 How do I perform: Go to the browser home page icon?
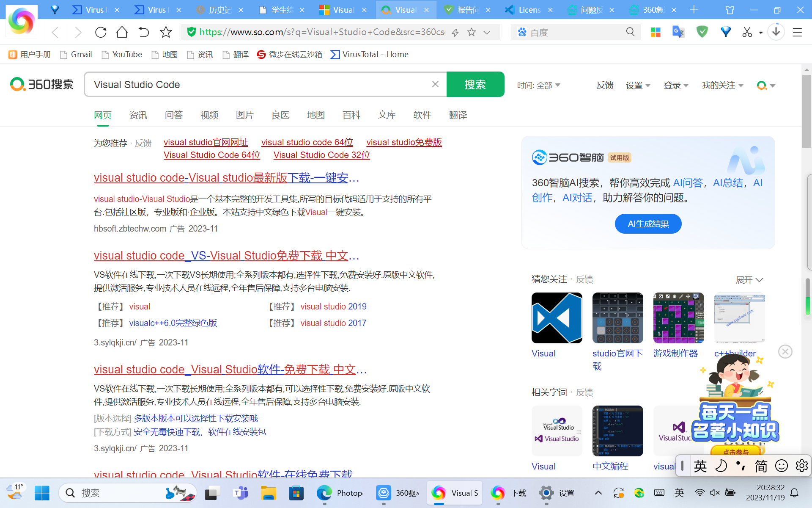click(x=122, y=32)
